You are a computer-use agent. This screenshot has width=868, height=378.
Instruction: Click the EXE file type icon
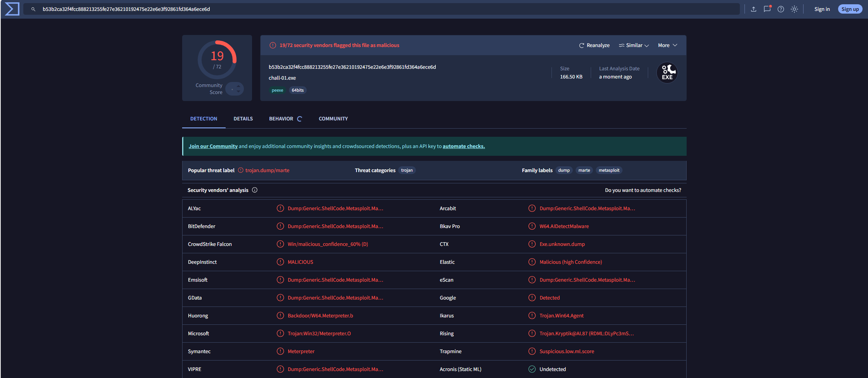click(x=667, y=73)
